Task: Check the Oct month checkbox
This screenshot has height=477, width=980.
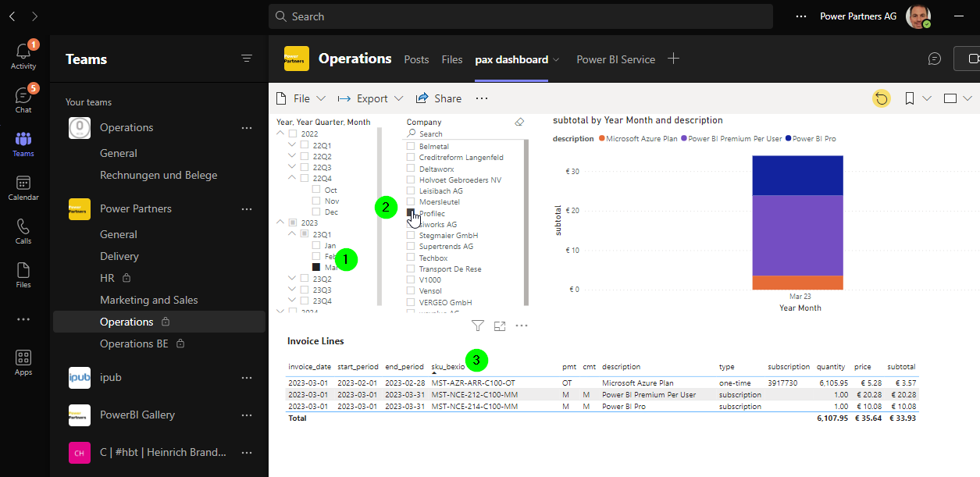Action: [x=315, y=190]
